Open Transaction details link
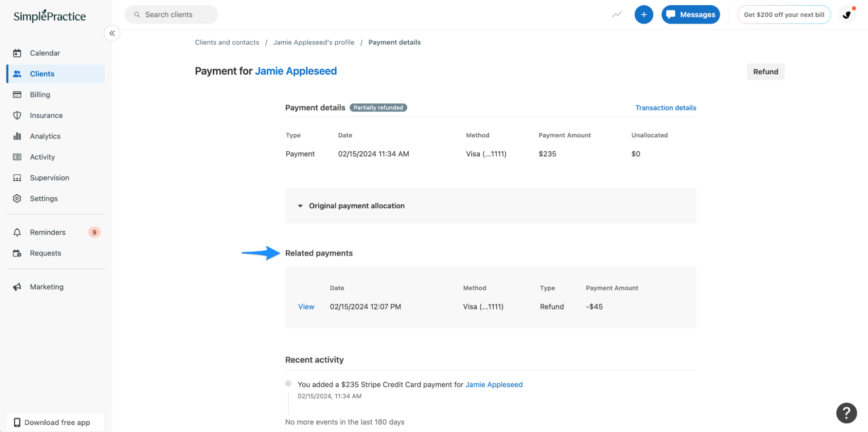The image size is (868, 432). click(666, 108)
